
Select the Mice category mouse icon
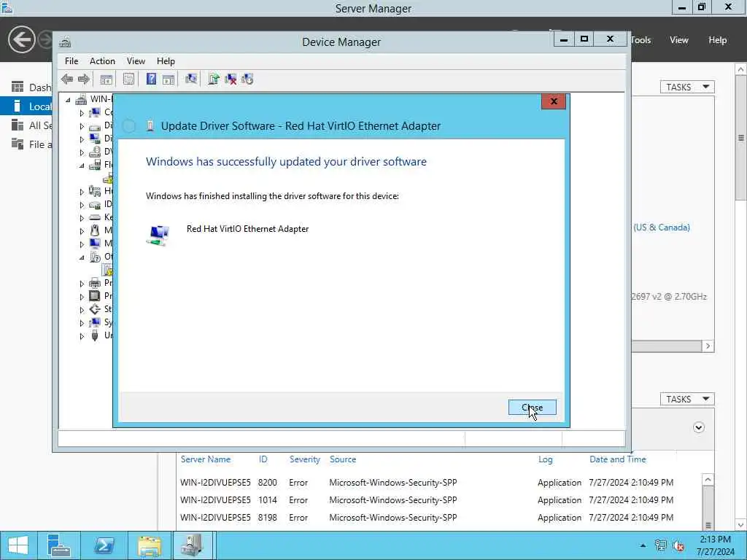95,230
